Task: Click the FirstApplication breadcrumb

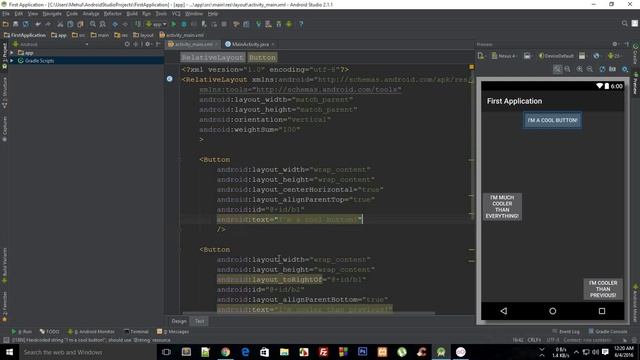Action: click(24, 35)
